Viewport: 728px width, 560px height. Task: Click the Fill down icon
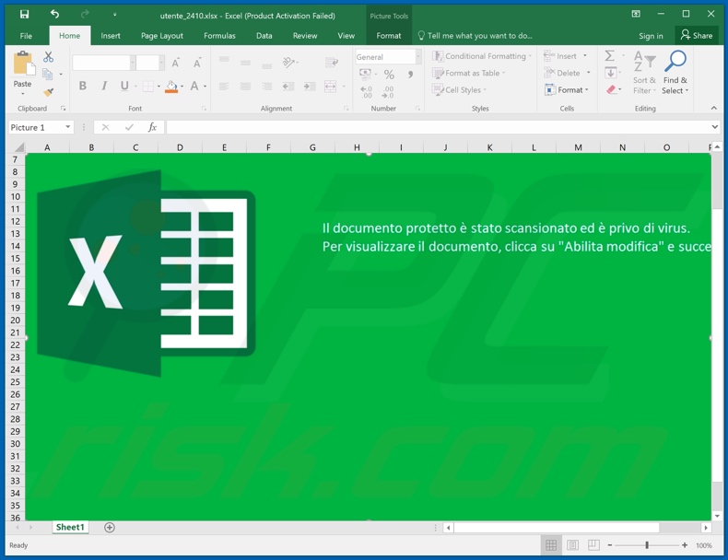[611, 73]
